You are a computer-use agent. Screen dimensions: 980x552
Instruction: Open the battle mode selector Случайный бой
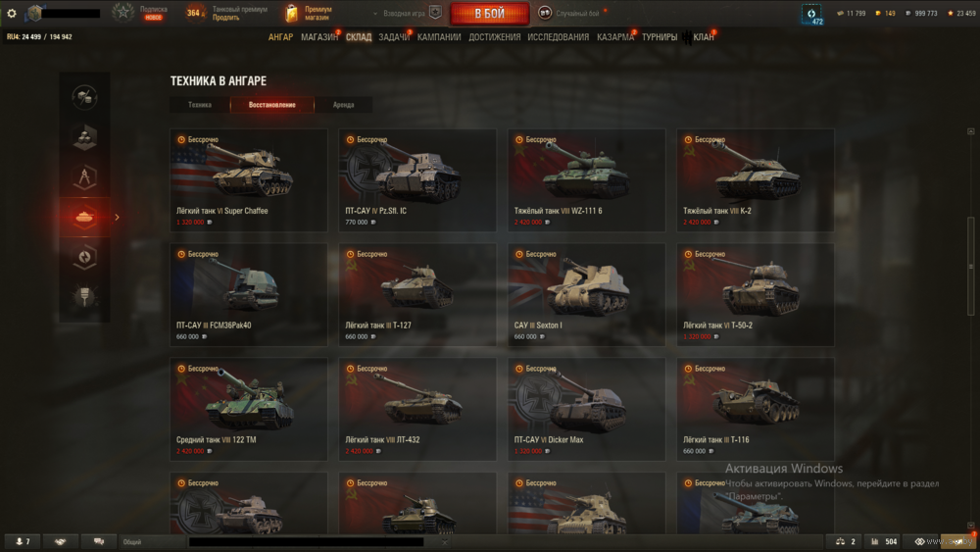[570, 13]
